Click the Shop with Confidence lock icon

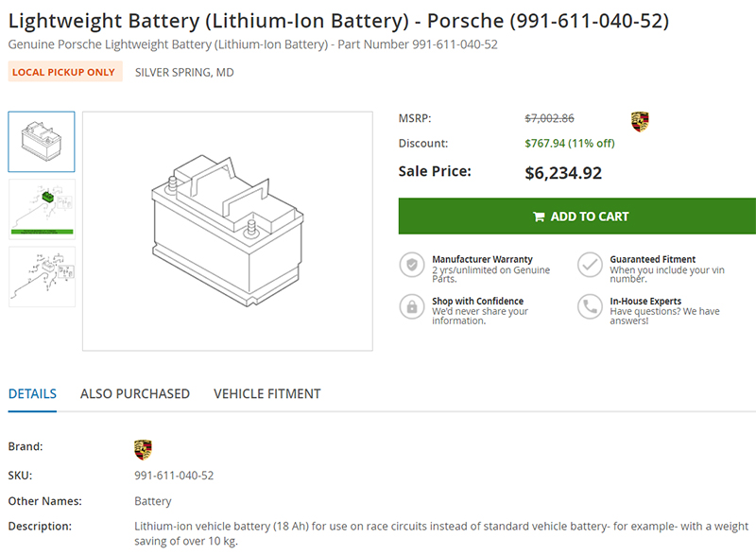coord(411,307)
